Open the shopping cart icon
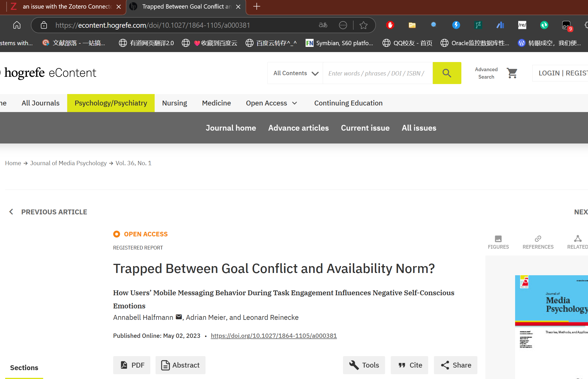 [x=512, y=73]
